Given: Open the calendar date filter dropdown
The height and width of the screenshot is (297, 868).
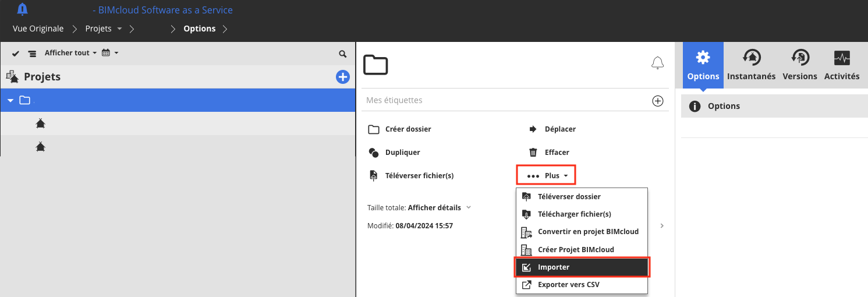Looking at the screenshot, I should pyautogui.click(x=110, y=53).
